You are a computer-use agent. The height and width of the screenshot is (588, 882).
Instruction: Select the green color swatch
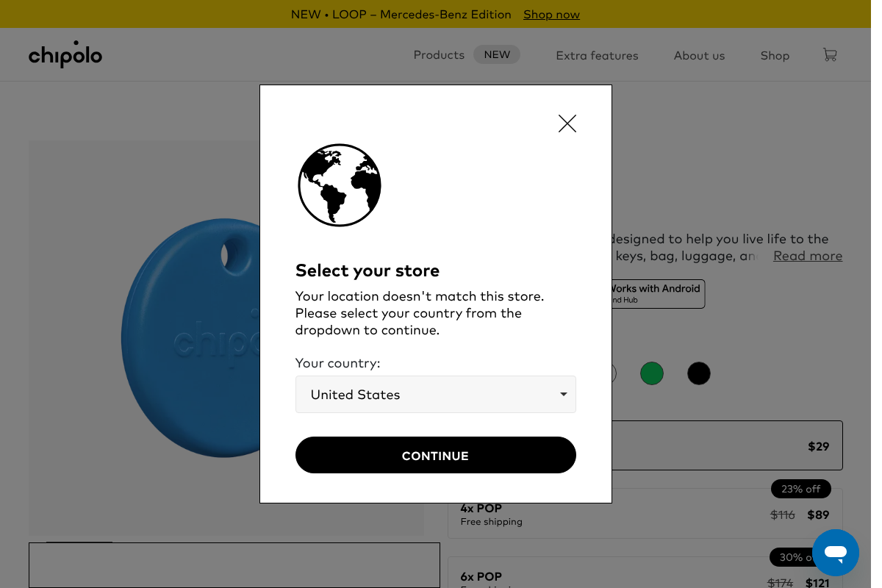[x=652, y=373]
